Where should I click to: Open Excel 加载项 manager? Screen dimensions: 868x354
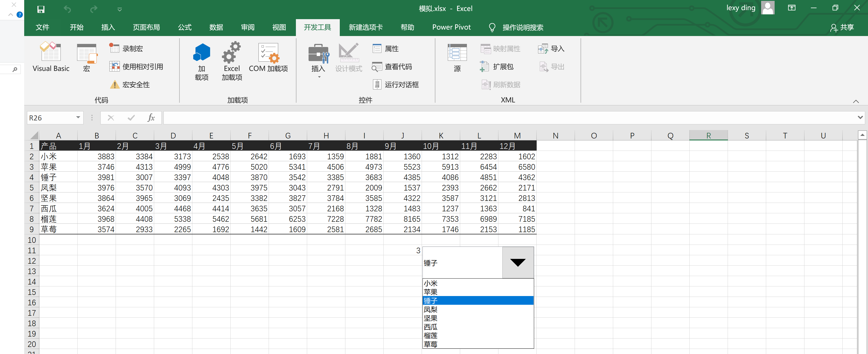click(x=232, y=61)
